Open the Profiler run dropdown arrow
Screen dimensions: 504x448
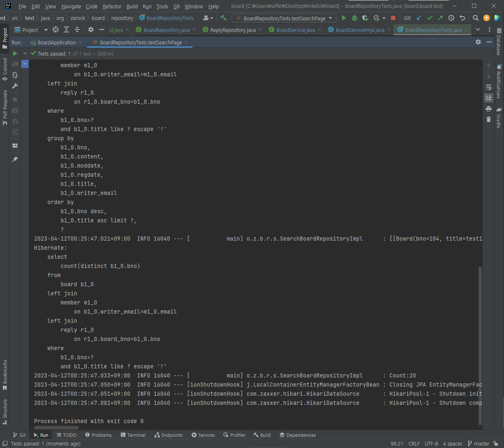(x=384, y=18)
